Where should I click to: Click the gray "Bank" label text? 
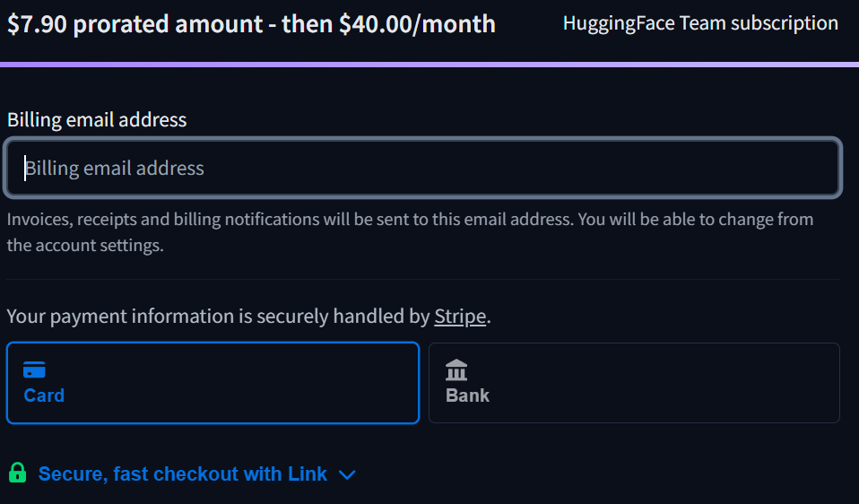tap(467, 395)
